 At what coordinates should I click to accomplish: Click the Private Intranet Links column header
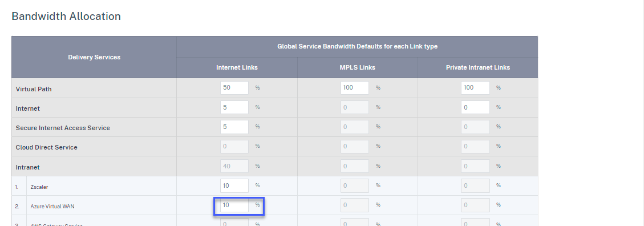pos(478,67)
